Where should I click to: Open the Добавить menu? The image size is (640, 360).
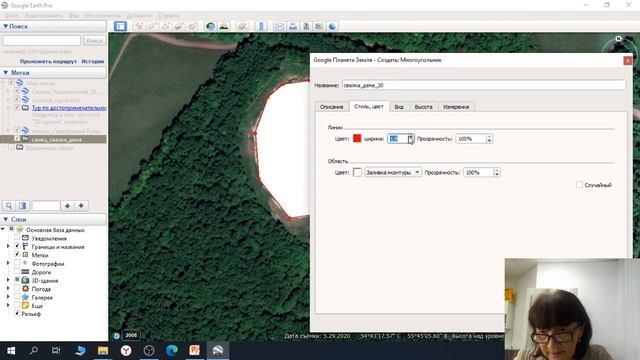139,16
